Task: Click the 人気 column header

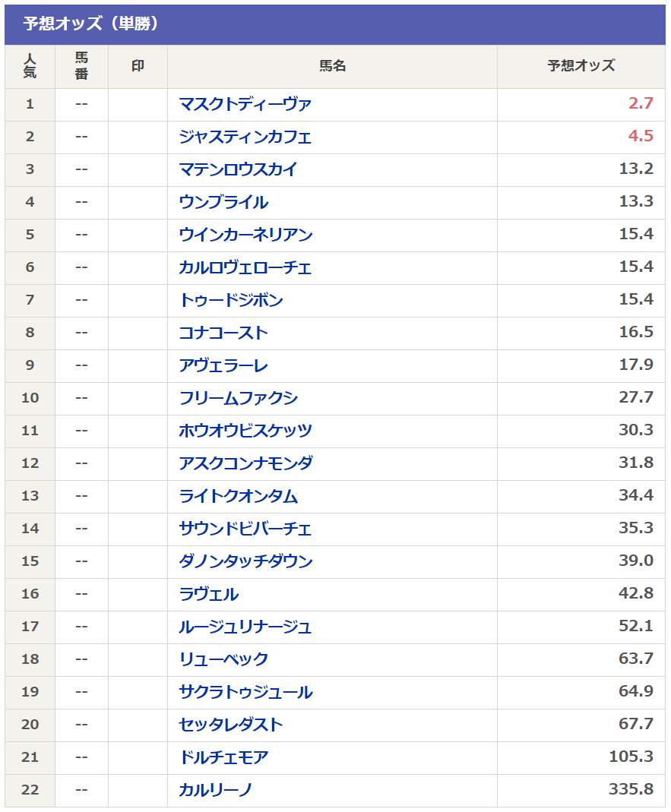Action: (30, 66)
